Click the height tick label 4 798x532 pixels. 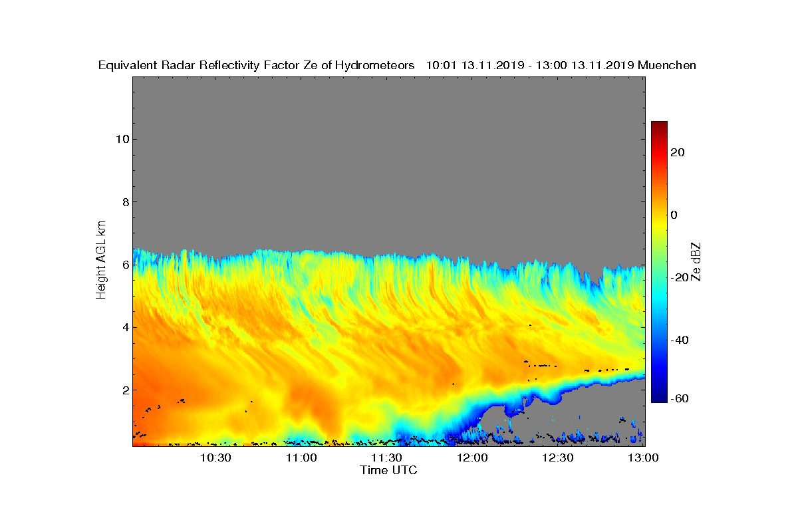pos(124,327)
